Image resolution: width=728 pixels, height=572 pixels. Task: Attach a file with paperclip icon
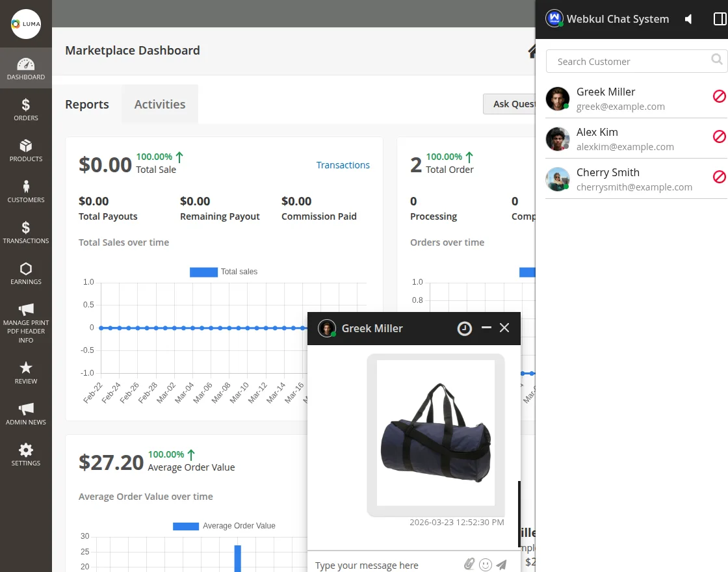469,564
